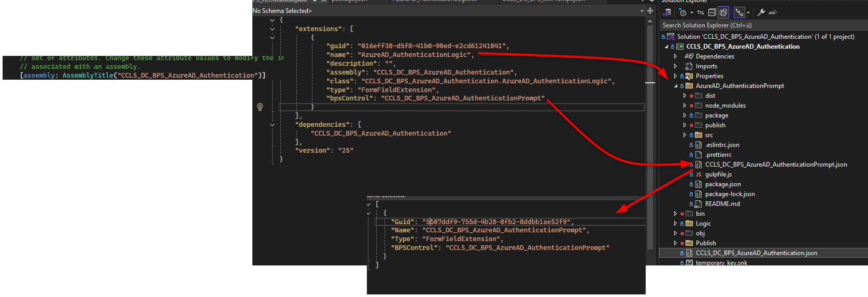This screenshot has height=297, width=868.
Task: Click the split editor window icon
Action: (650, 11)
